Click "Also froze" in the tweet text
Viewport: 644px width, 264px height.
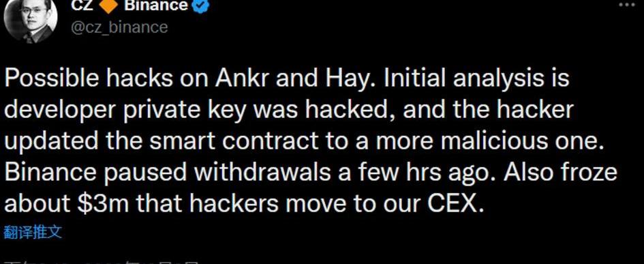point(561,173)
